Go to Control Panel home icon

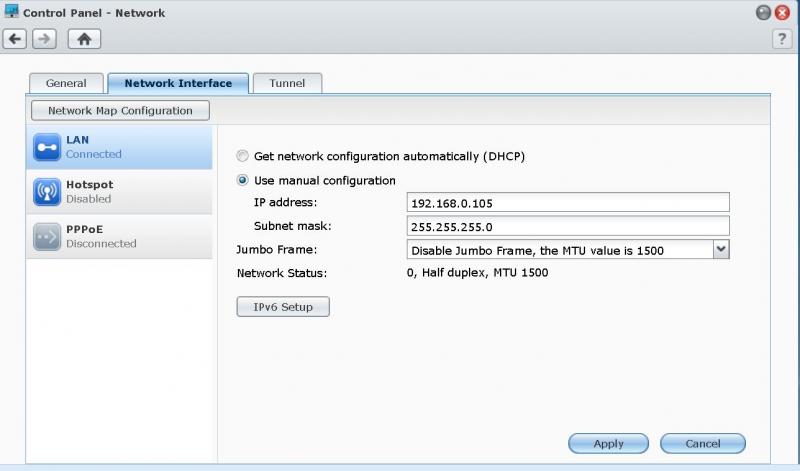(84, 39)
